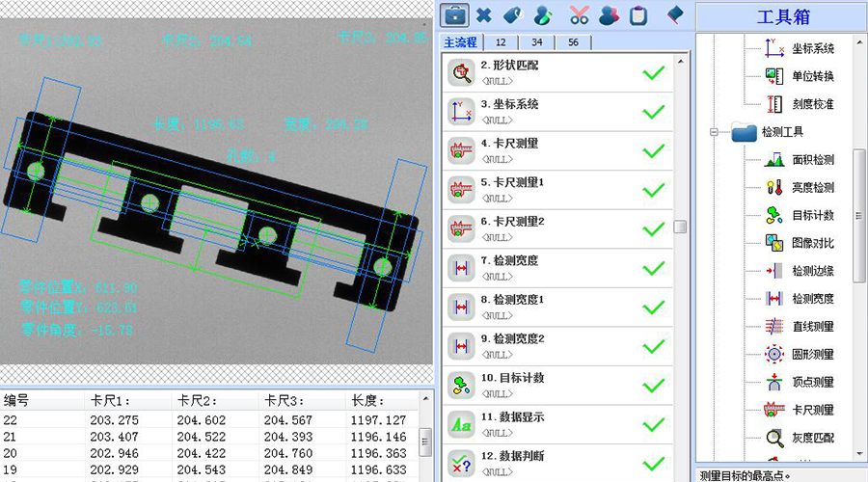Image resolution: width=868 pixels, height=482 pixels.
Task: Open the tab labeled 34
Action: [536, 42]
